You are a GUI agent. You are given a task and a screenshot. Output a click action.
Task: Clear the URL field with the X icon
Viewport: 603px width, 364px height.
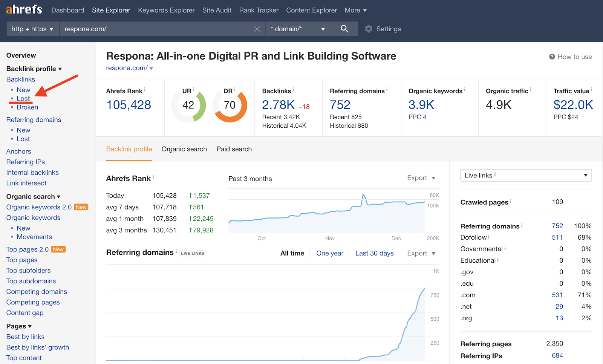point(257,29)
